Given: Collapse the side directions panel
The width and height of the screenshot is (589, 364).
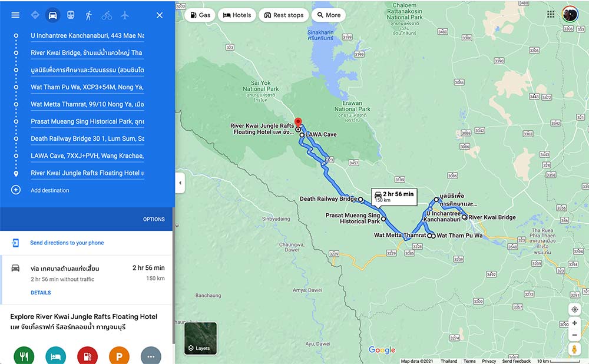Looking at the screenshot, I should tap(180, 183).
